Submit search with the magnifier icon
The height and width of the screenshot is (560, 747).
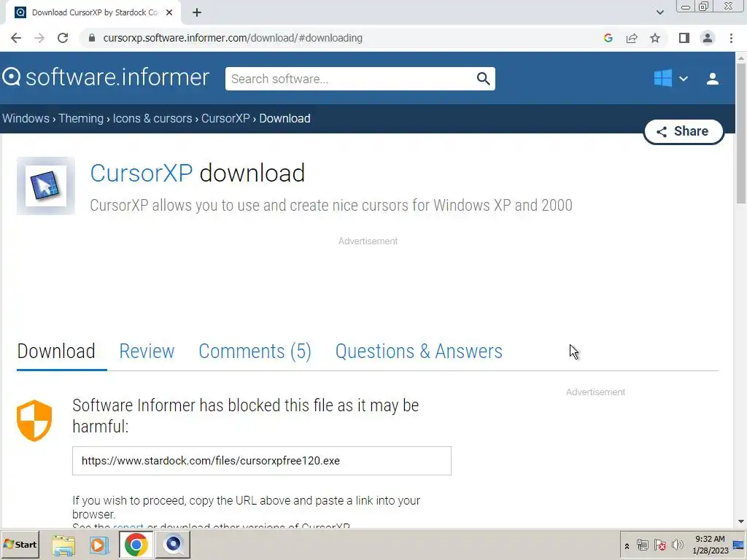[483, 79]
